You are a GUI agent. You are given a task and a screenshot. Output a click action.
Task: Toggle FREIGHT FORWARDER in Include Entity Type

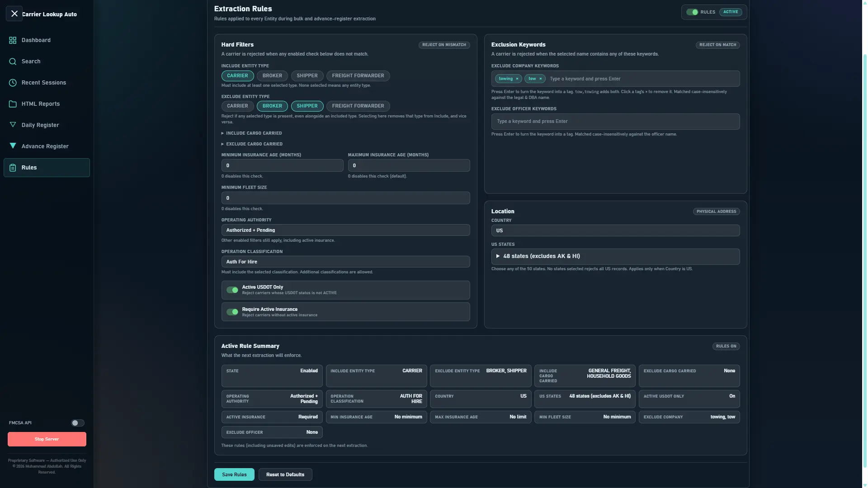[x=358, y=76]
